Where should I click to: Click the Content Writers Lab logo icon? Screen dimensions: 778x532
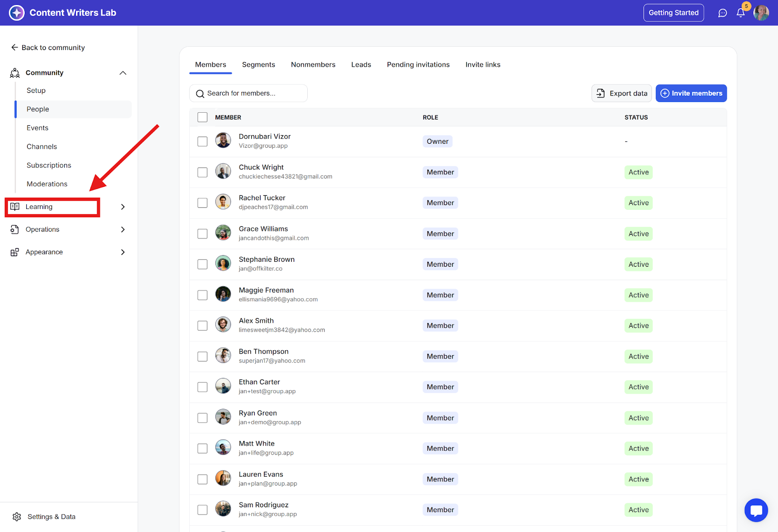(17, 13)
